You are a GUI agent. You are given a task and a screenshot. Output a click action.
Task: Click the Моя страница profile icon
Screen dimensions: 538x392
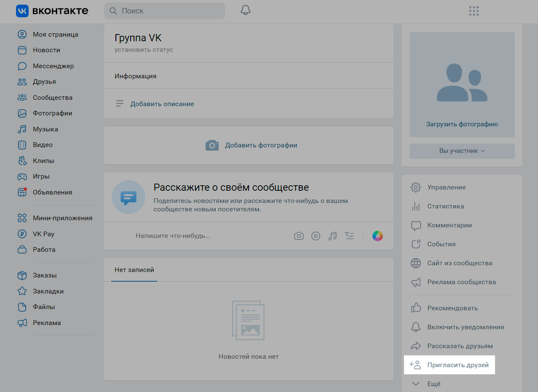point(22,35)
